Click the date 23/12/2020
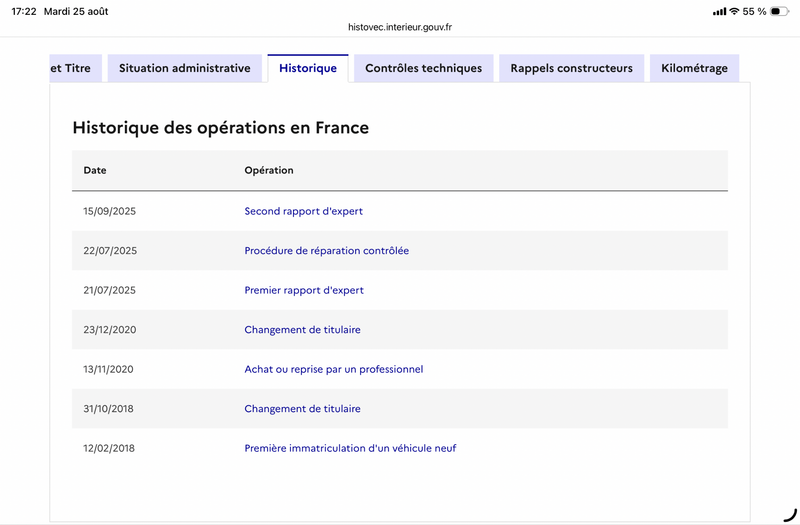This screenshot has height=525, width=800. (x=110, y=330)
